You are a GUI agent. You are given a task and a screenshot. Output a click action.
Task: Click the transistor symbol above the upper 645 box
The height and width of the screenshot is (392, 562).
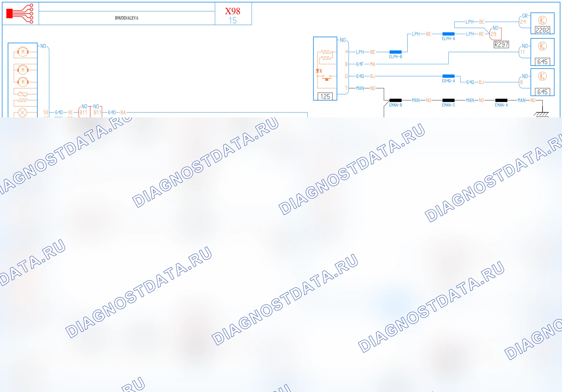(542, 46)
